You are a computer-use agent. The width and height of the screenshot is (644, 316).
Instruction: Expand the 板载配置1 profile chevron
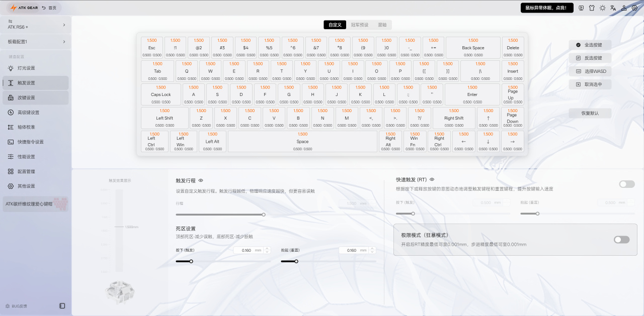point(64,42)
